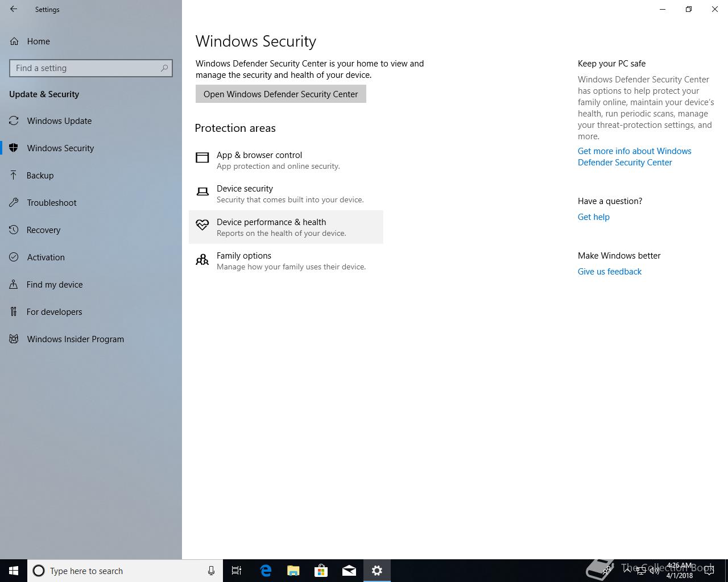
Task: Open the Recovery settings page
Action: [91, 230]
